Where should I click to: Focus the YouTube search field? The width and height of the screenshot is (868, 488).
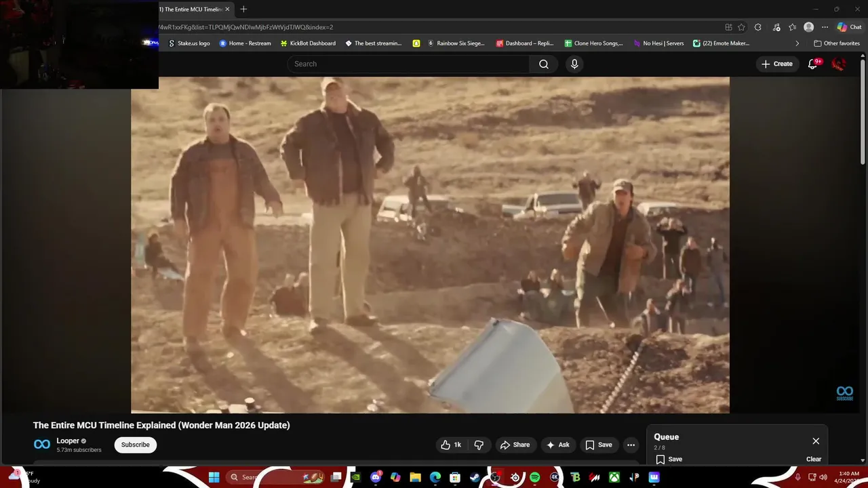click(x=408, y=64)
